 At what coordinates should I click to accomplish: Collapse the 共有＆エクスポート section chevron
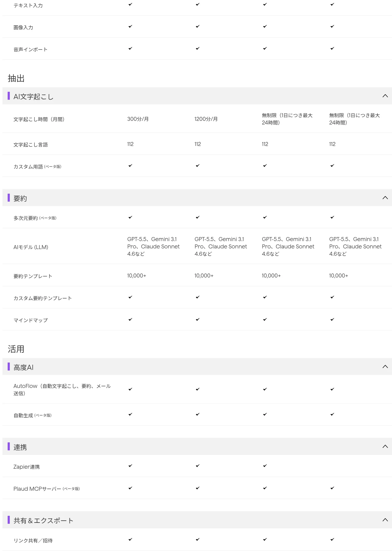[x=385, y=520]
